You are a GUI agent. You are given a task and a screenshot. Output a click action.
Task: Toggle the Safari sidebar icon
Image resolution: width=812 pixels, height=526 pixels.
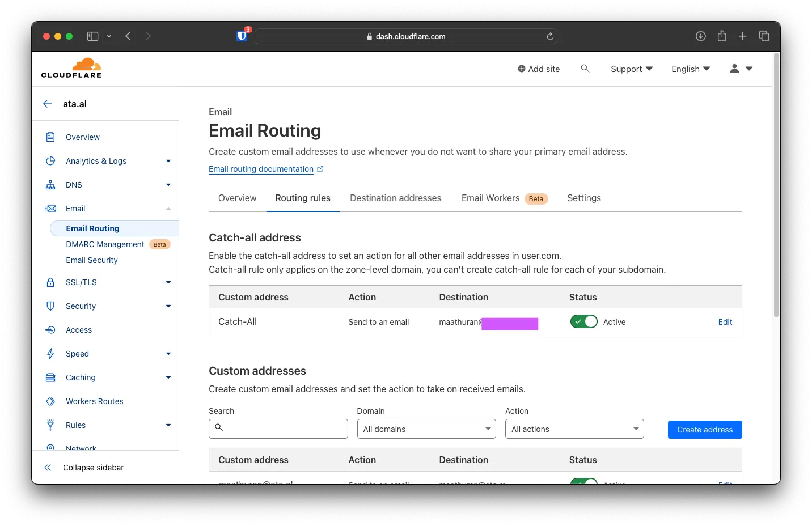pyautogui.click(x=92, y=36)
